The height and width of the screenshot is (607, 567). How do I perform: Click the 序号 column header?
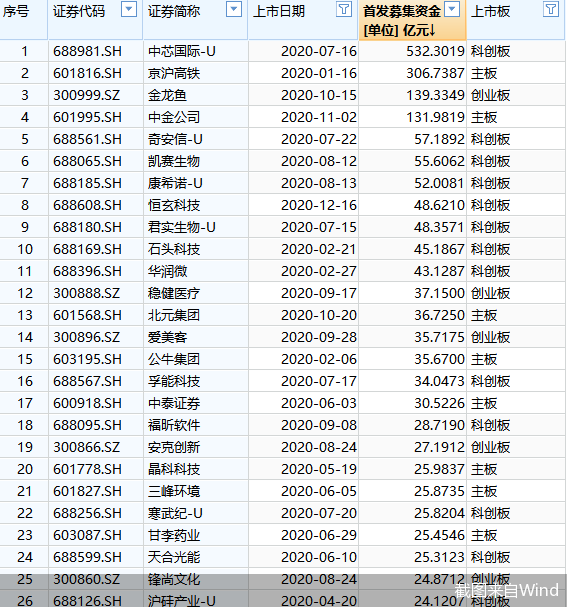[x=16, y=11]
